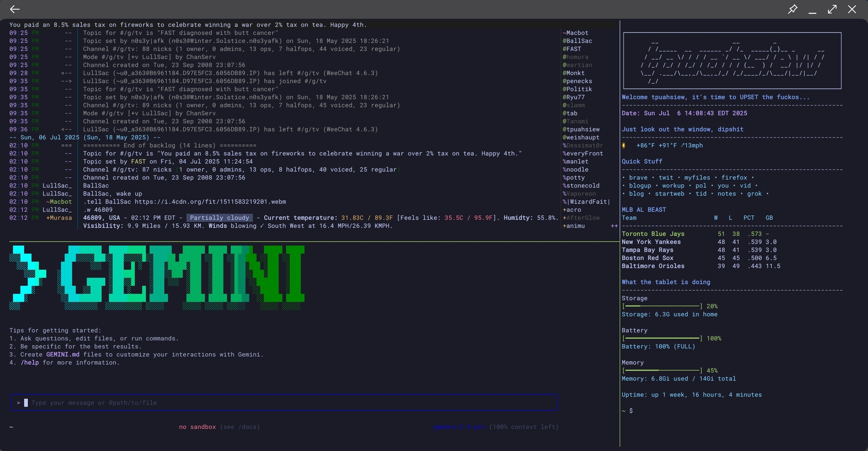Viewport: 868px width, 451px height.
Task: Pin the terminal window
Action: (x=793, y=9)
